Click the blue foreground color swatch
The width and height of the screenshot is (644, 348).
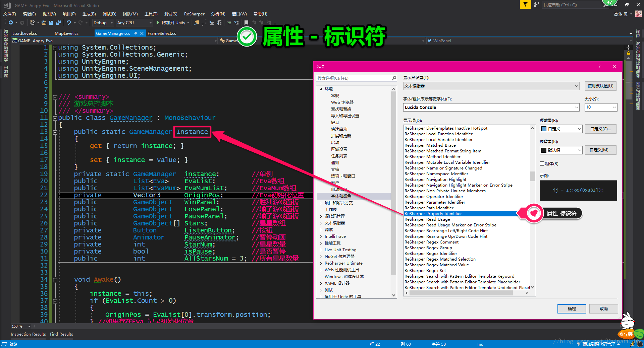tap(544, 129)
